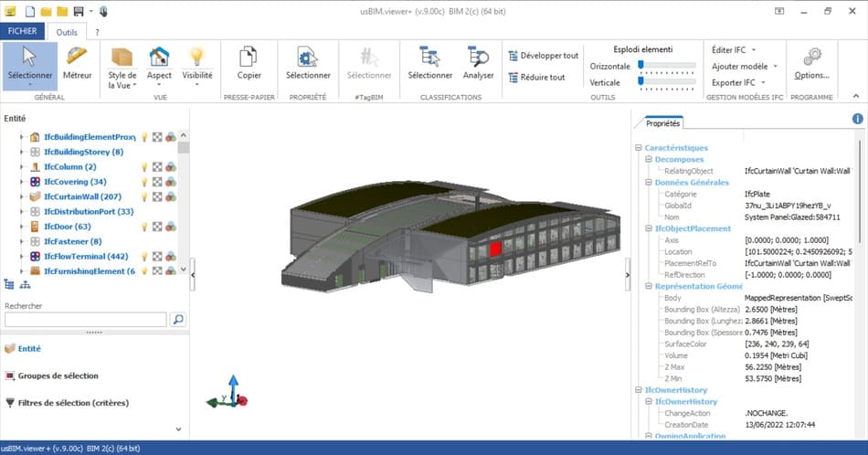
Task: Click the search magnifier button
Action: coord(178,320)
